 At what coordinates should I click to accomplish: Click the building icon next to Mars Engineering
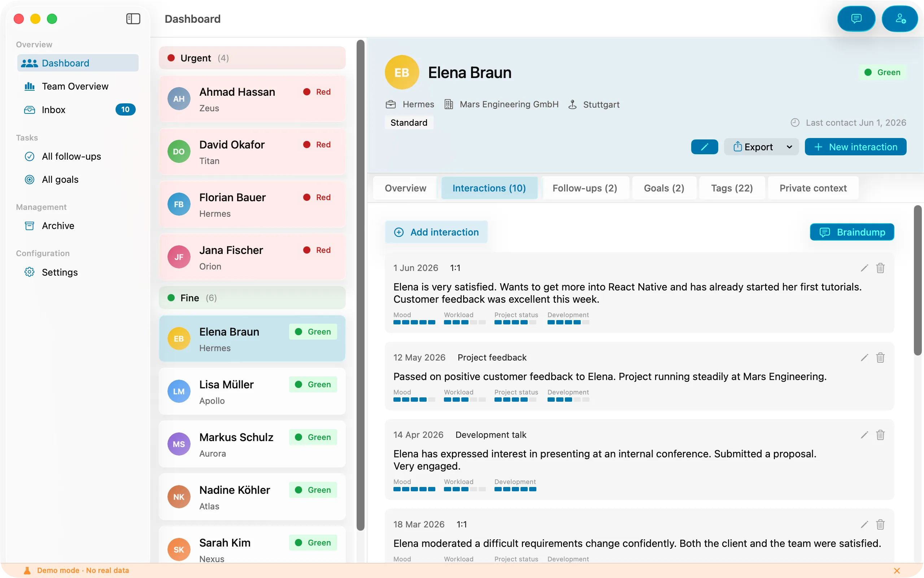[449, 104]
